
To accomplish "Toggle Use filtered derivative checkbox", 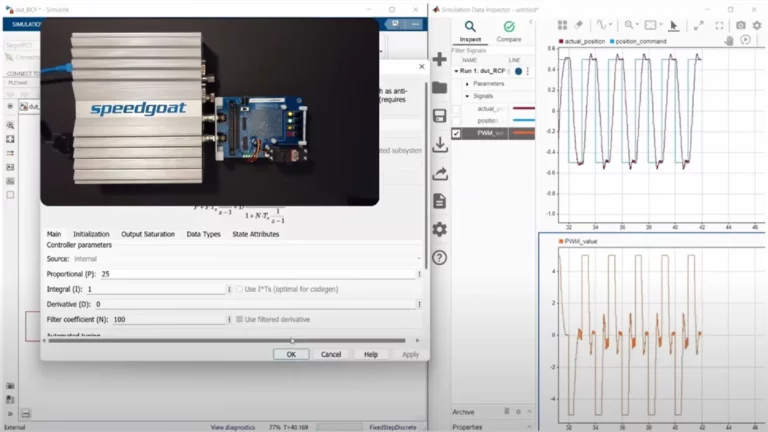I will tap(239, 319).
